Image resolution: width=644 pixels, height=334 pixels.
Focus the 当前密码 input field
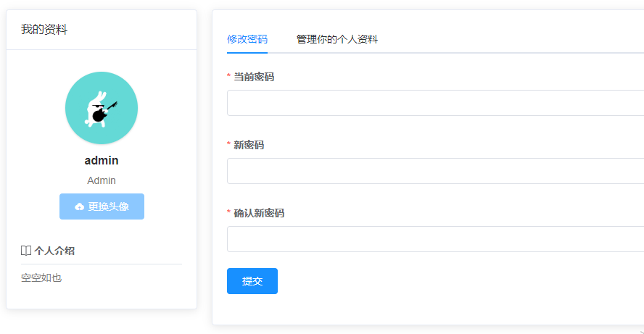point(435,103)
